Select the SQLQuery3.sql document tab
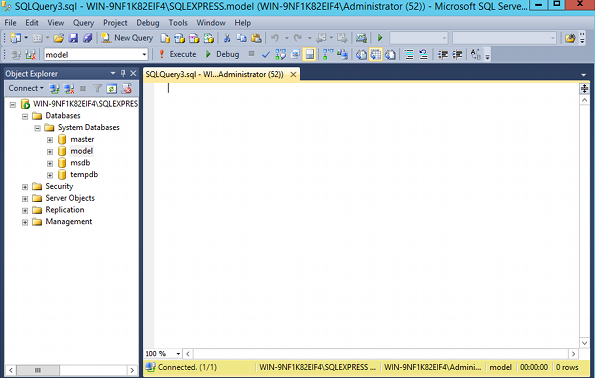 click(x=214, y=74)
